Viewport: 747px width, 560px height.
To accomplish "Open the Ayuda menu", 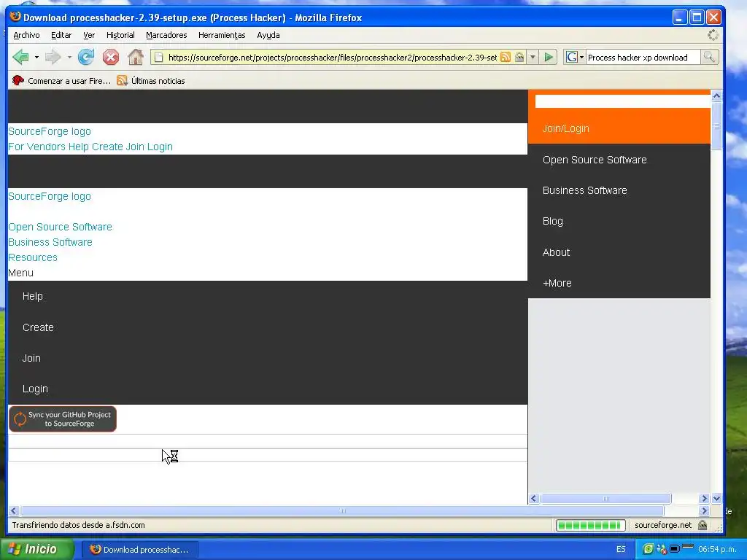I will (268, 35).
